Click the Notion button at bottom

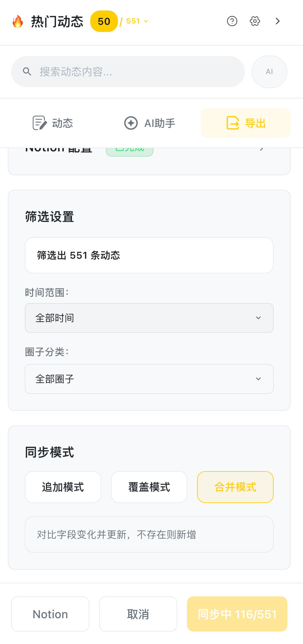pyautogui.click(x=50, y=614)
